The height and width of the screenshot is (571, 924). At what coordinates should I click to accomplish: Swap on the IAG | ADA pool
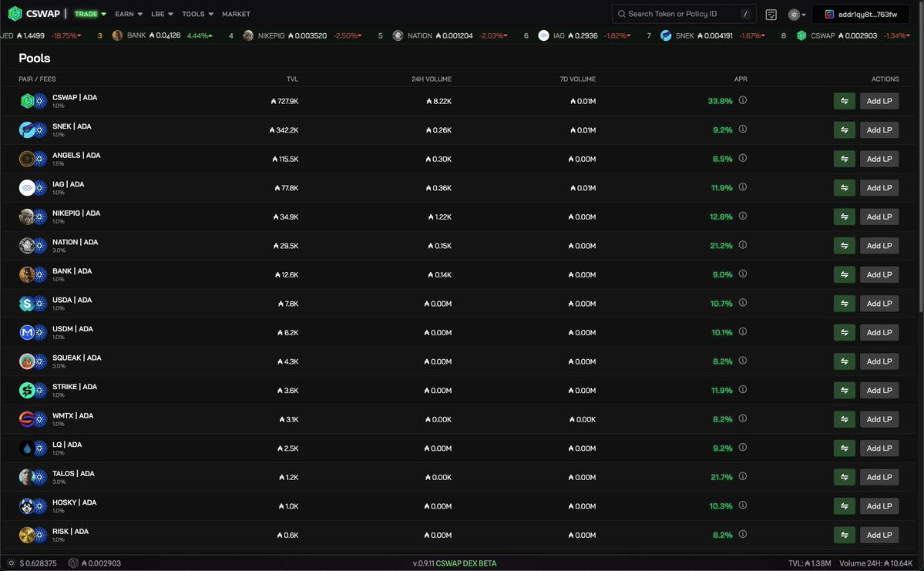(844, 187)
